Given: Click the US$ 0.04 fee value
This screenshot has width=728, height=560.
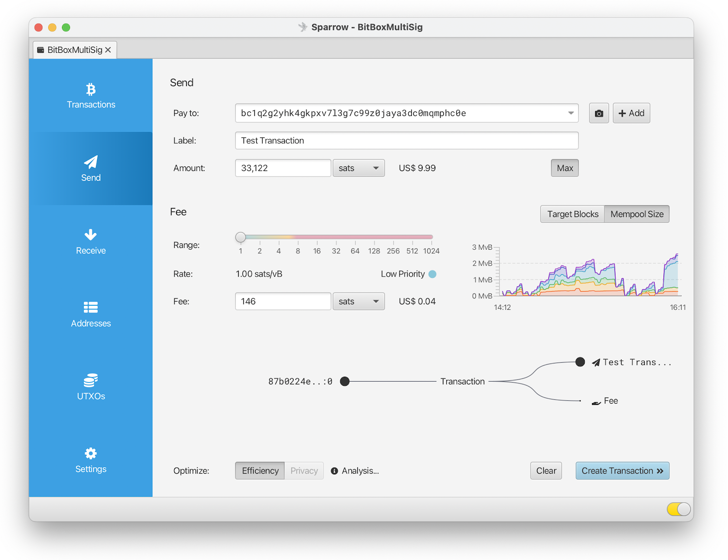Looking at the screenshot, I should tap(417, 302).
